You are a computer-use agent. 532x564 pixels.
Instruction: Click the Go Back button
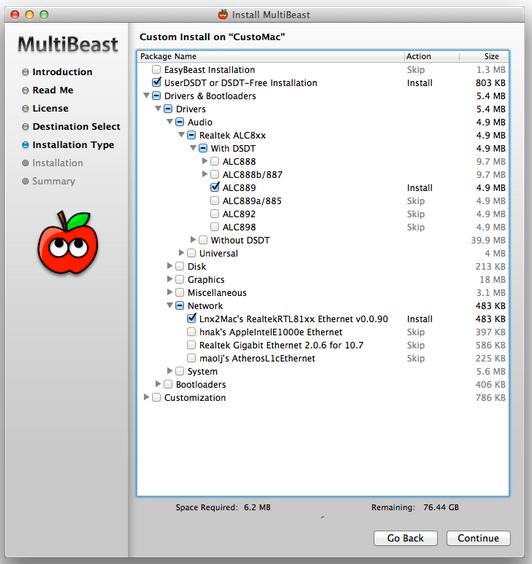[x=405, y=538]
